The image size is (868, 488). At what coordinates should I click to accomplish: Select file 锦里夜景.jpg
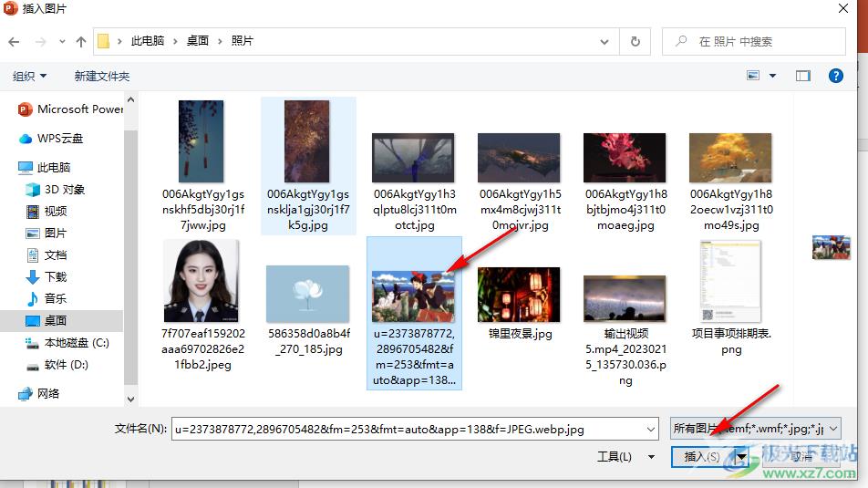pyautogui.click(x=520, y=304)
